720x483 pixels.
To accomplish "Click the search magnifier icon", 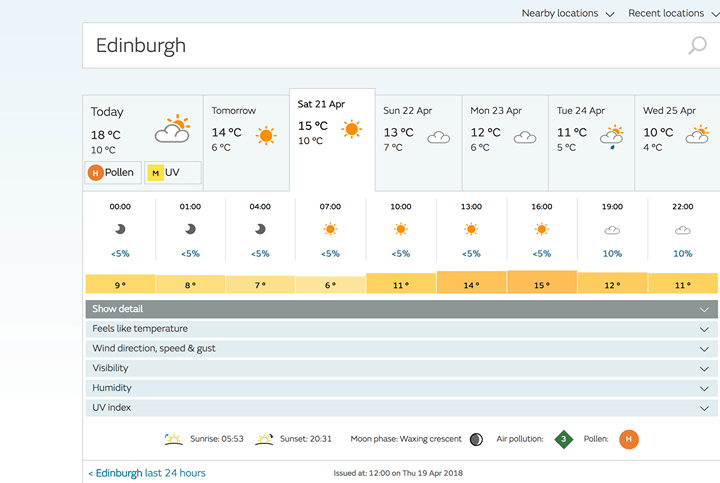I will pyautogui.click(x=697, y=46).
